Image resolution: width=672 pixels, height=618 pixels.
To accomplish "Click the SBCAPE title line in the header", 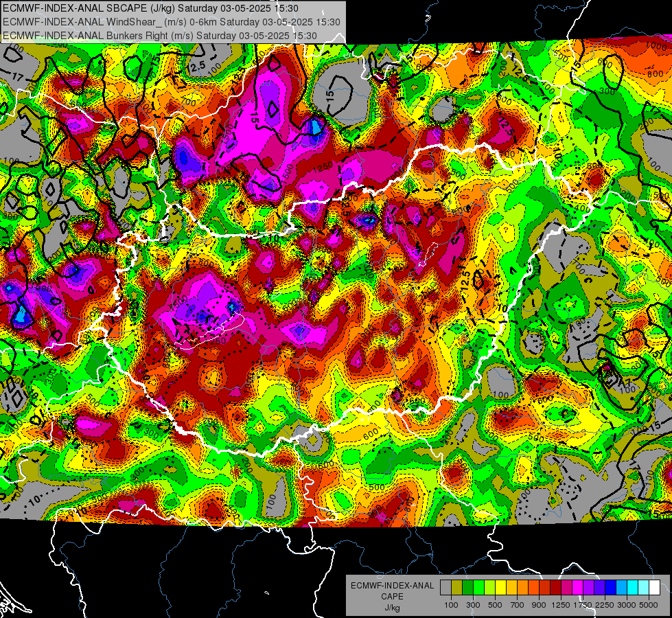I will click(150, 8).
